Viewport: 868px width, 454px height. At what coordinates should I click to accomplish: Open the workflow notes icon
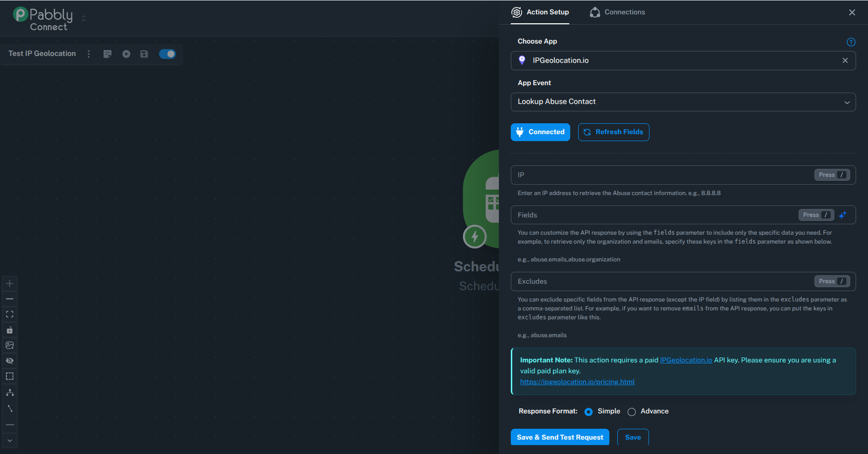click(x=108, y=54)
